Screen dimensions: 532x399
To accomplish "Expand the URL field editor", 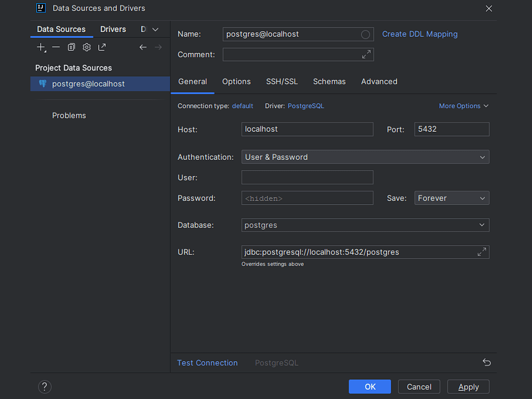I will (x=482, y=252).
